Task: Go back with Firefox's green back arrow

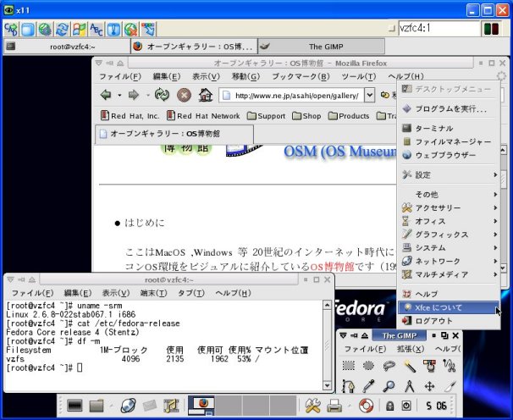Action: tap(106, 95)
